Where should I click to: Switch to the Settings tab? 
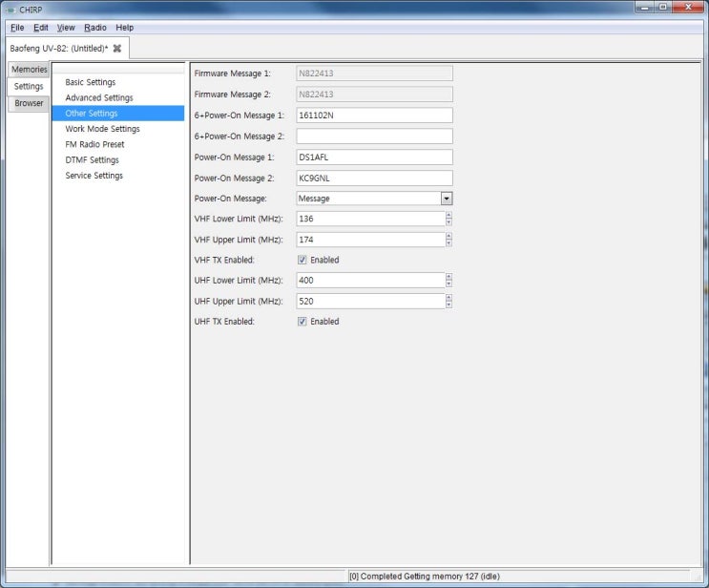click(x=29, y=86)
